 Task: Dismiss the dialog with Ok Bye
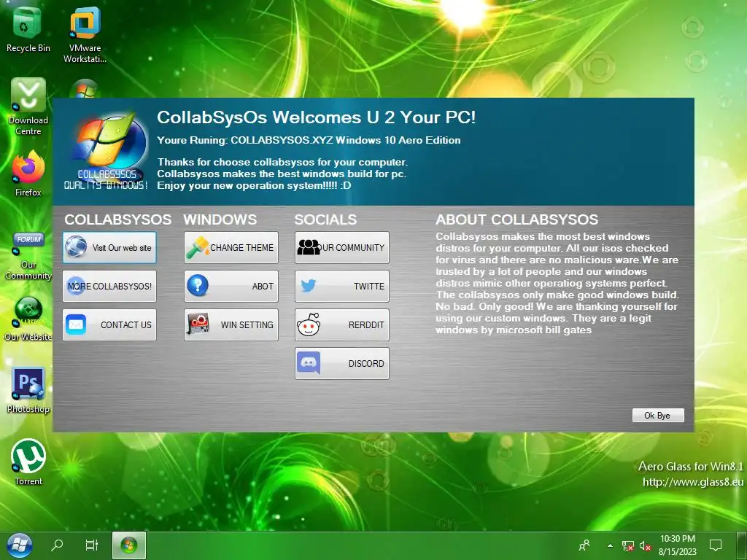(x=658, y=415)
